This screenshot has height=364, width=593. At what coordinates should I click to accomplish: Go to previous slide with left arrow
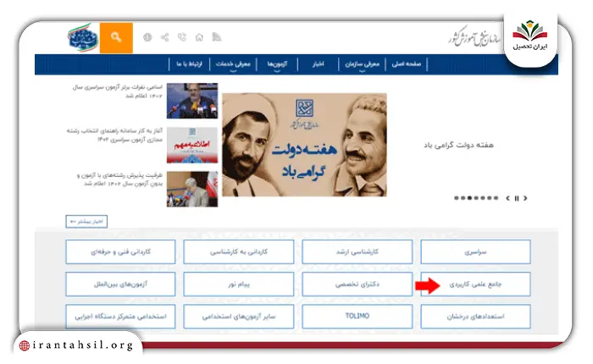click(508, 198)
